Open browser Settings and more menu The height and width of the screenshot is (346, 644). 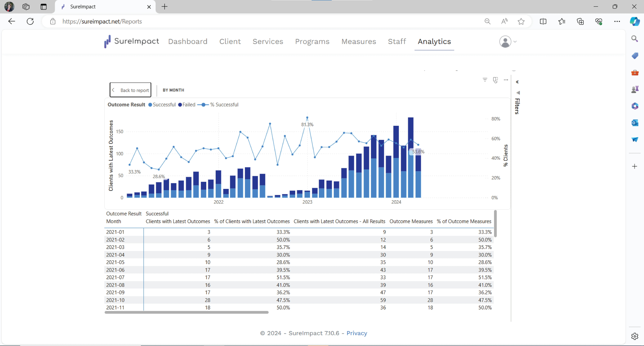coord(617,21)
